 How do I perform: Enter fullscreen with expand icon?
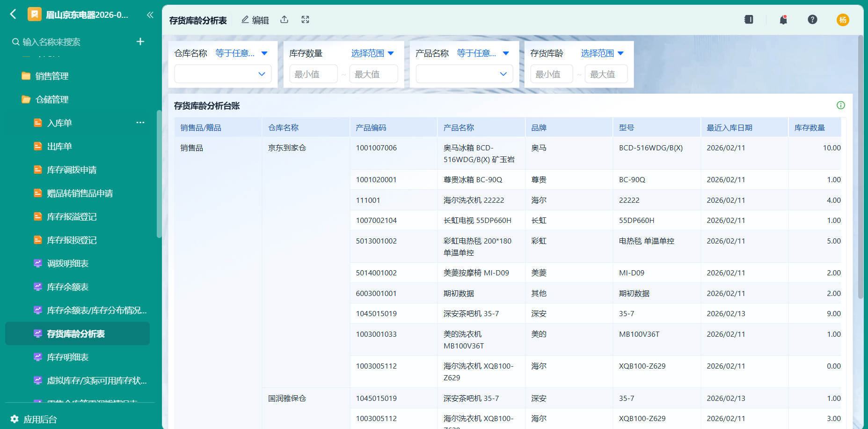[305, 20]
